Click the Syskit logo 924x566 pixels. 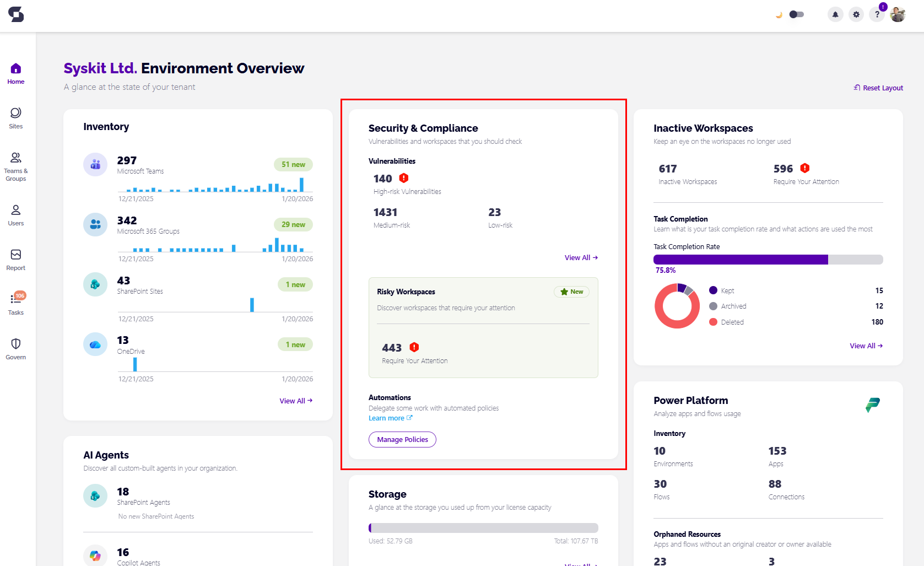click(x=16, y=14)
